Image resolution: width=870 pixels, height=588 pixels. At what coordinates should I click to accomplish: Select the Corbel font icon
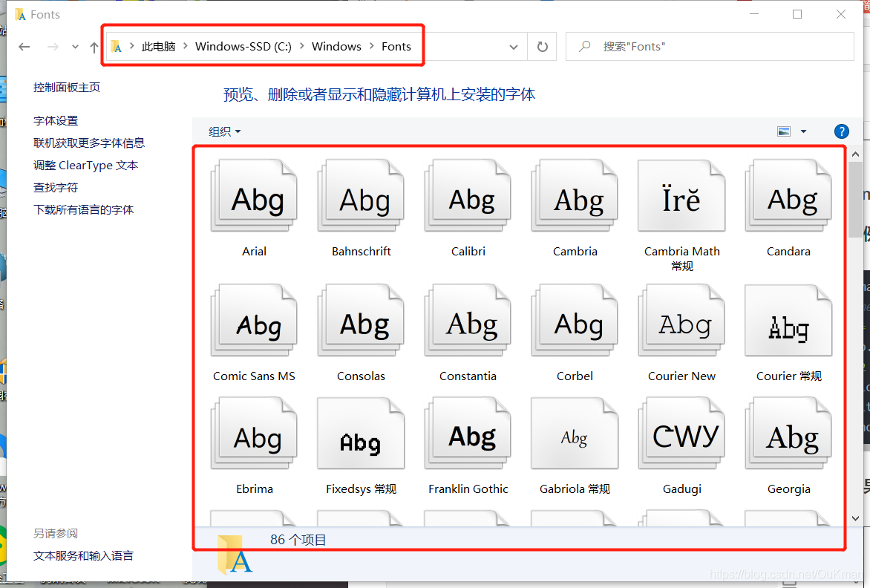point(575,321)
